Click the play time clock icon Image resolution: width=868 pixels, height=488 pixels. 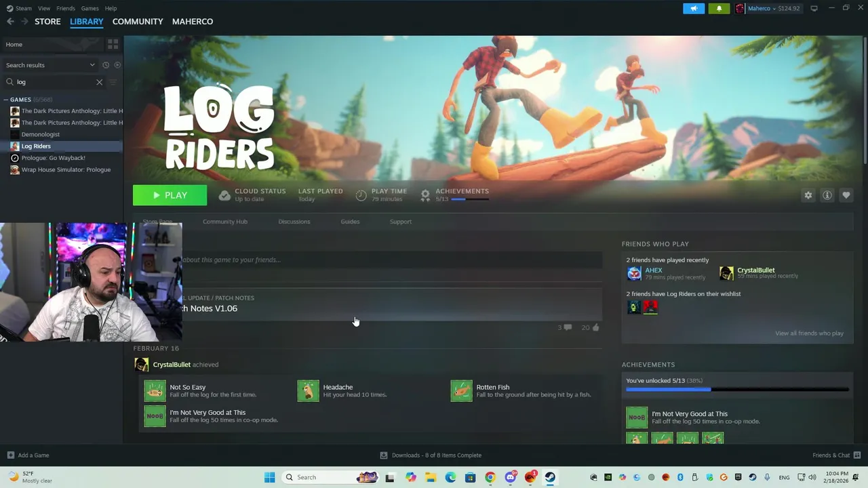(361, 195)
